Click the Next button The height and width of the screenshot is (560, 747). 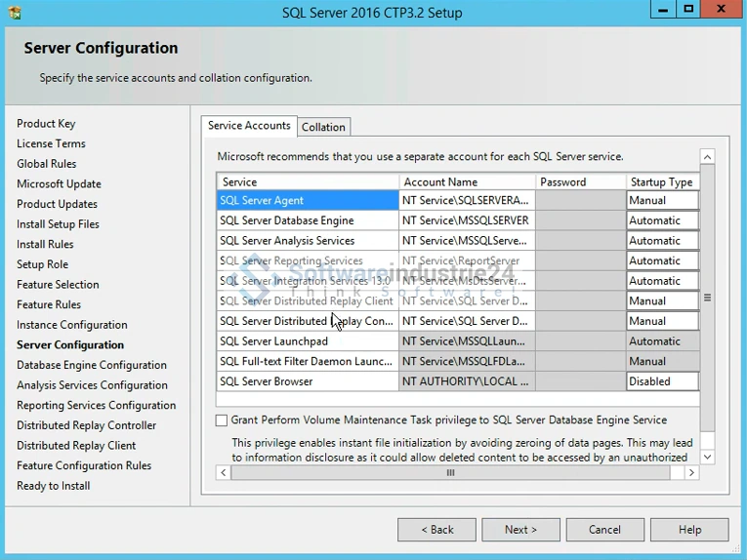coord(520,530)
